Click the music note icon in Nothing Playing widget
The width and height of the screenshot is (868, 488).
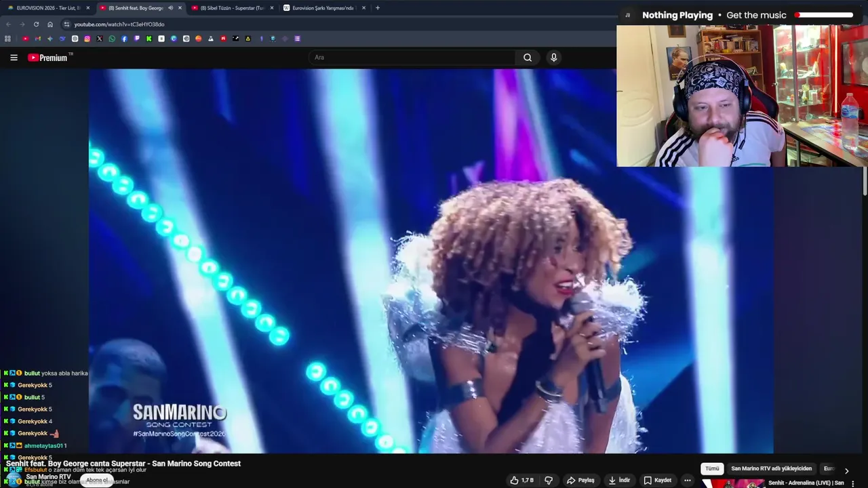point(628,15)
